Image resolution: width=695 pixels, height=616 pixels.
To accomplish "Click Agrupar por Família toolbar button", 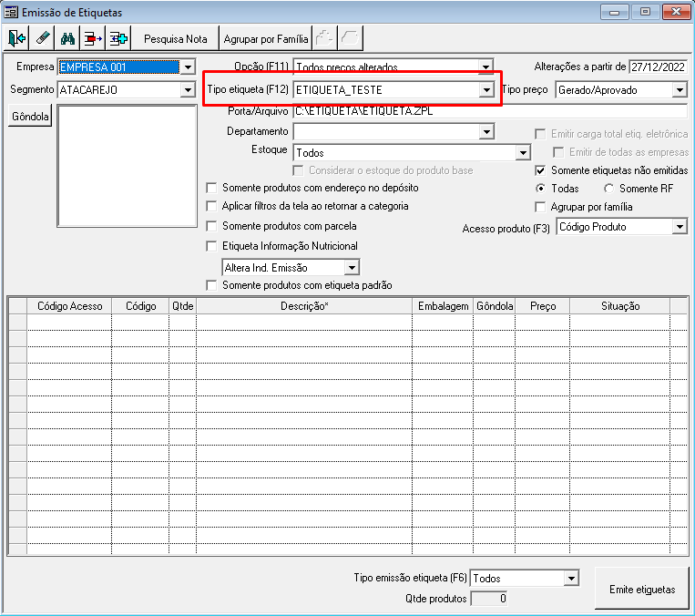I will tap(266, 38).
